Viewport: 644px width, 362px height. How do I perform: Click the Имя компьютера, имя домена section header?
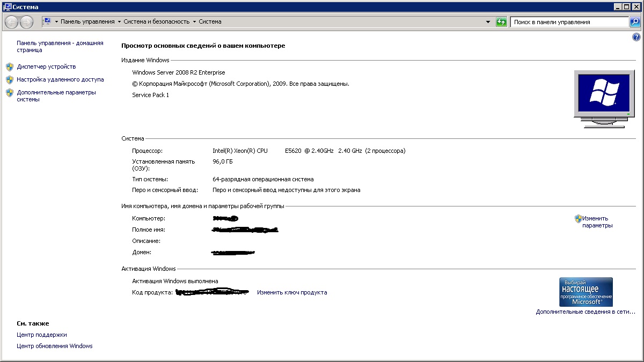203,206
